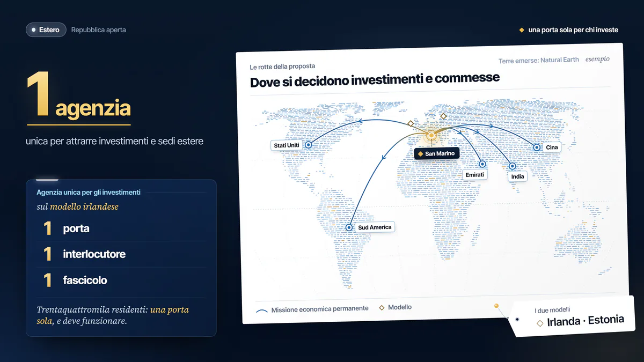This screenshot has height=362, width=644.
Task: Click the "interlocutore" row in the card
Action: click(x=121, y=254)
